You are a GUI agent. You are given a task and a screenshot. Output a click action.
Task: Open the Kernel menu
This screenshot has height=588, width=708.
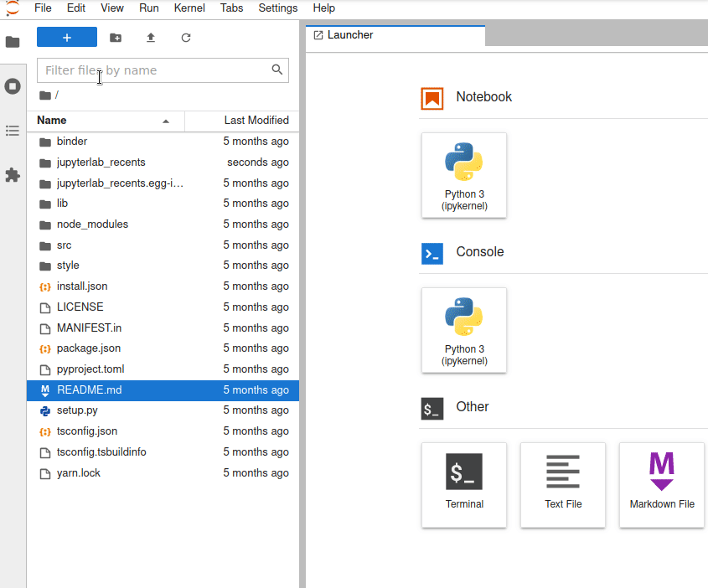coord(189,8)
